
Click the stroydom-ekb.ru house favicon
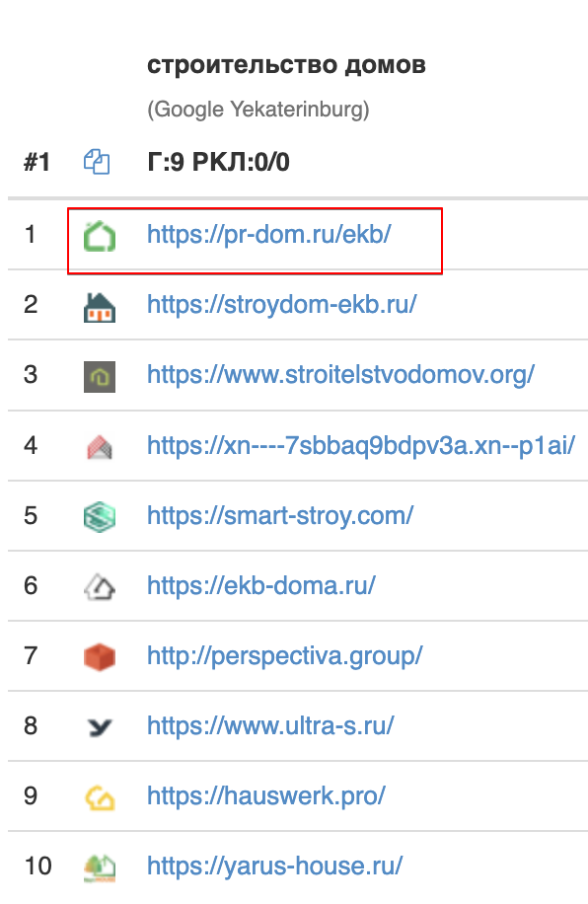[x=100, y=306]
